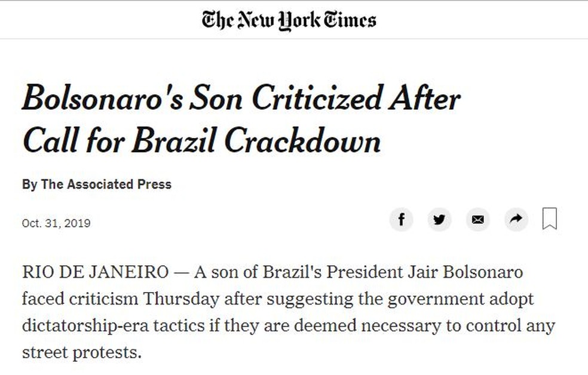588x375 pixels.
Task: Click the word "Brazil" in the headline
Action: (x=174, y=142)
